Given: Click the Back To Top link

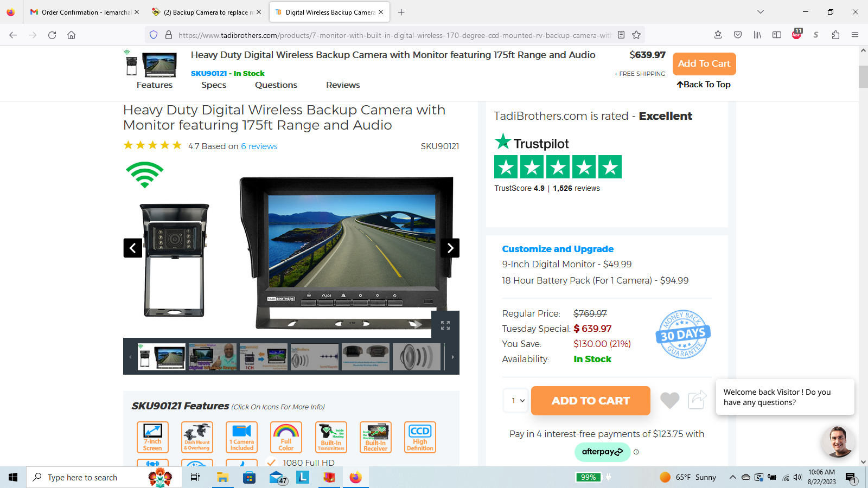Looking at the screenshot, I should (x=704, y=85).
